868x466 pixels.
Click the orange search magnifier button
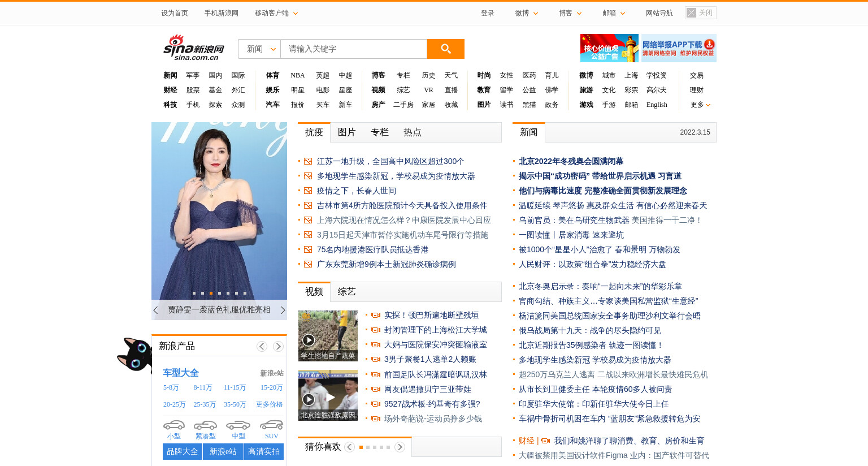point(445,49)
